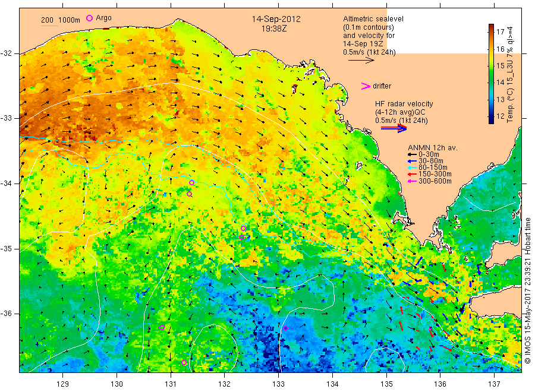Select the red 150-300m ANMN legend arrow
The image size is (535, 392).
point(412,175)
